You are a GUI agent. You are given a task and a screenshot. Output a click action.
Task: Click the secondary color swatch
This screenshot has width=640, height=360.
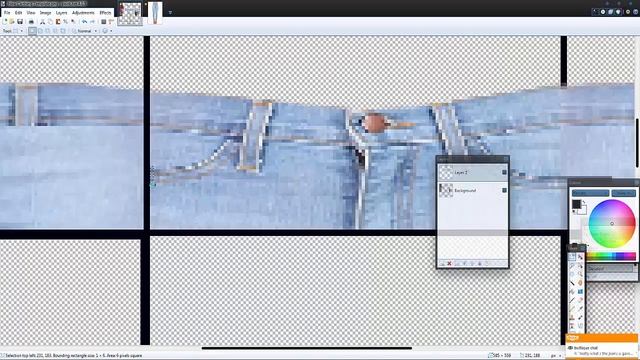pyautogui.click(x=583, y=211)
